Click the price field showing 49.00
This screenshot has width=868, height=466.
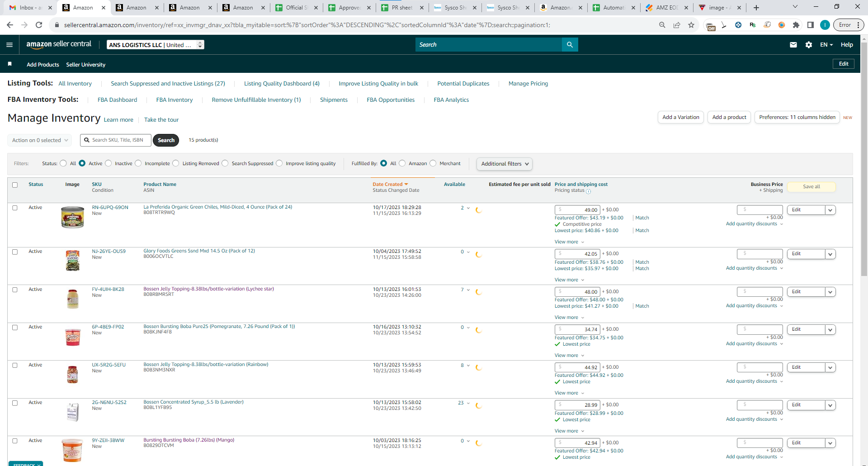click(x=577, y=210)
